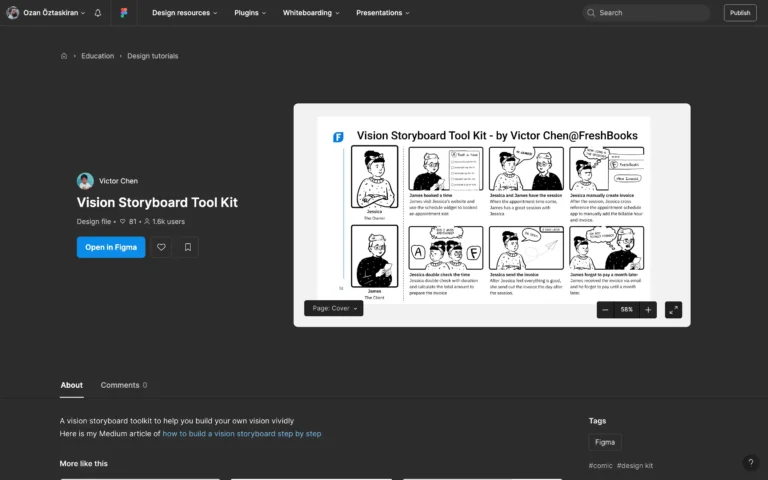Click the #design kit hashtag
The image size is (768, 480).
click(635, 465)
